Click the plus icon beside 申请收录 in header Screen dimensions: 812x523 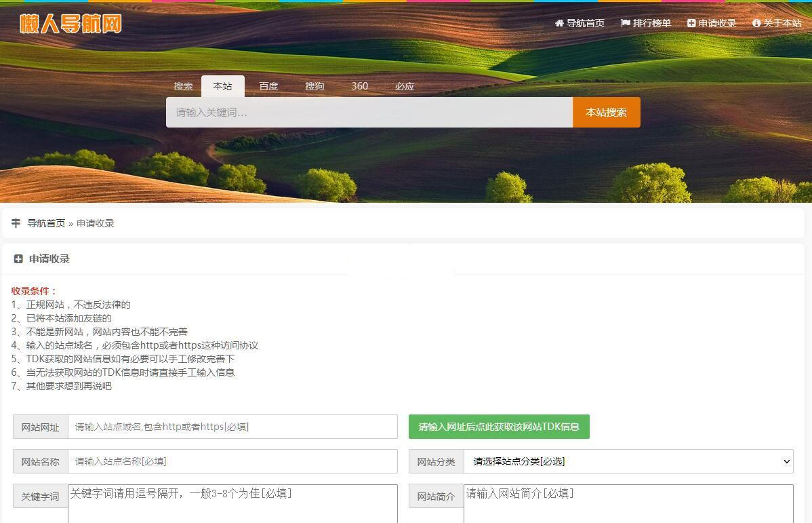click(691, 23)
